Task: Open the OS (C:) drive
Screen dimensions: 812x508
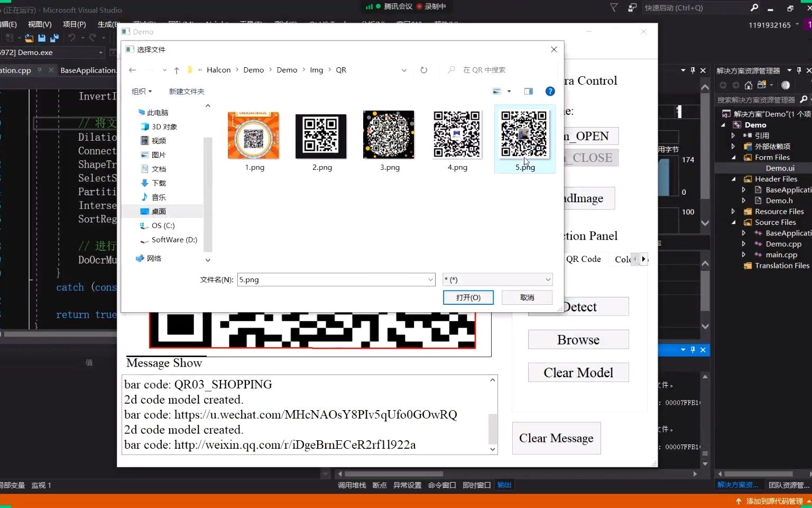Action: click(x=163, y=225)
